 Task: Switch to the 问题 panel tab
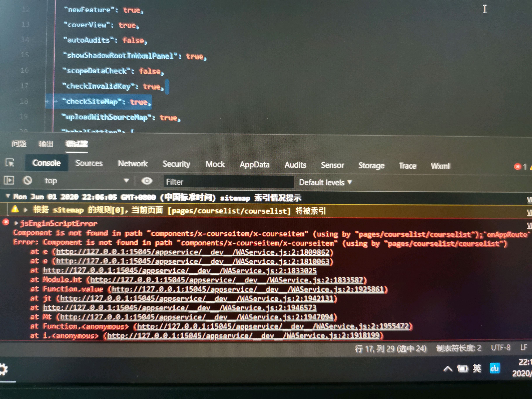[19, 144]
